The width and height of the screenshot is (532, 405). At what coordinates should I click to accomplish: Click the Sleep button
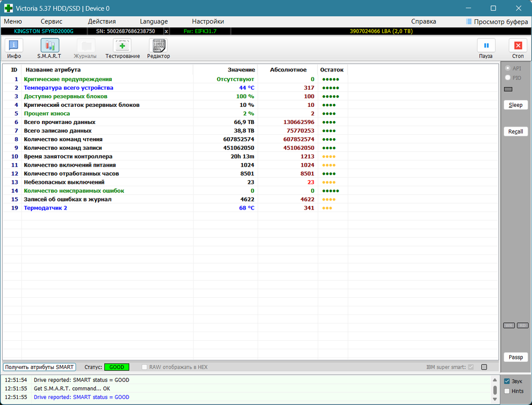[x=515, y=105]
